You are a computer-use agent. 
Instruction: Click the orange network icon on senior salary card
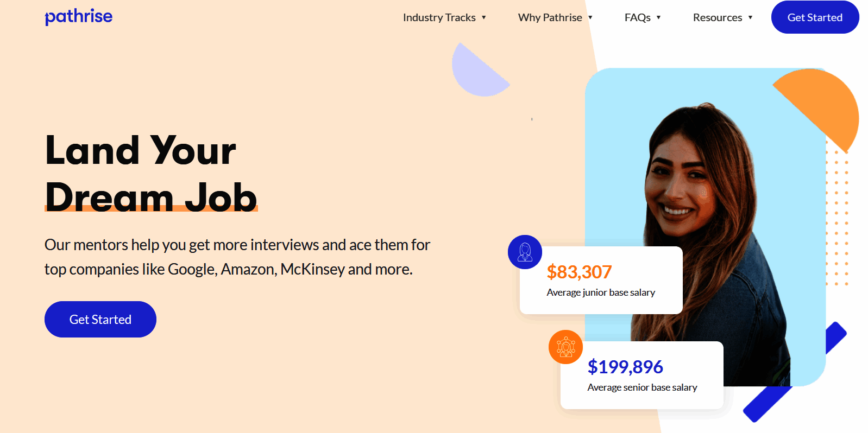(565, 347)
